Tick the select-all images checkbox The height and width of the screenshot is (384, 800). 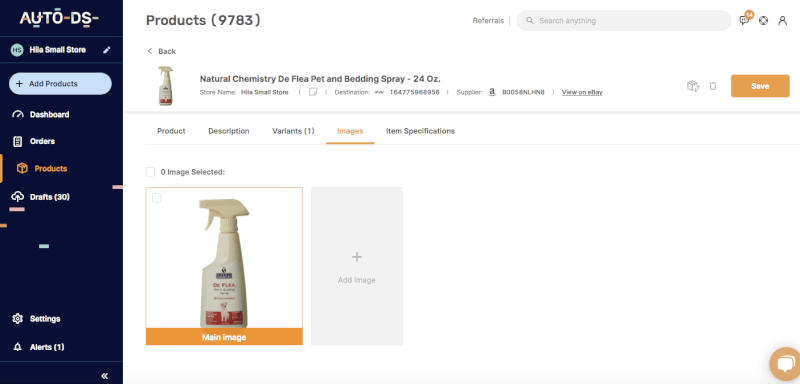point(150,172)
